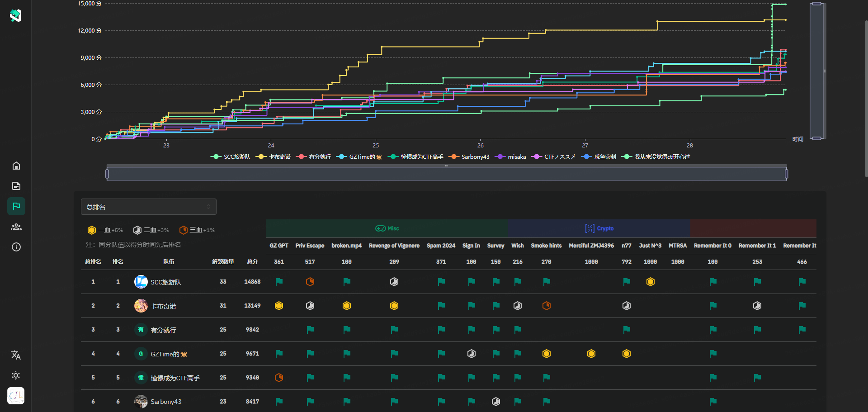Click the page scrollbar on the right edge
Screen dimensions: 868x412
pos(866,98)
